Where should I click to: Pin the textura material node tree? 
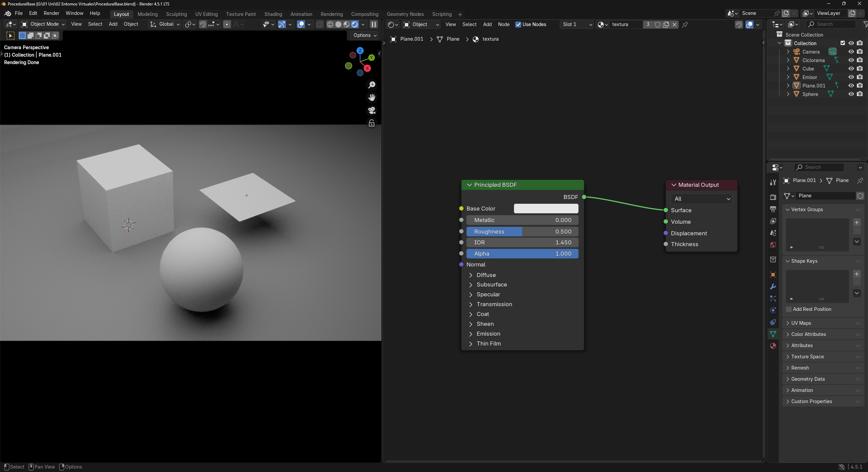click(x=685, y=24)
